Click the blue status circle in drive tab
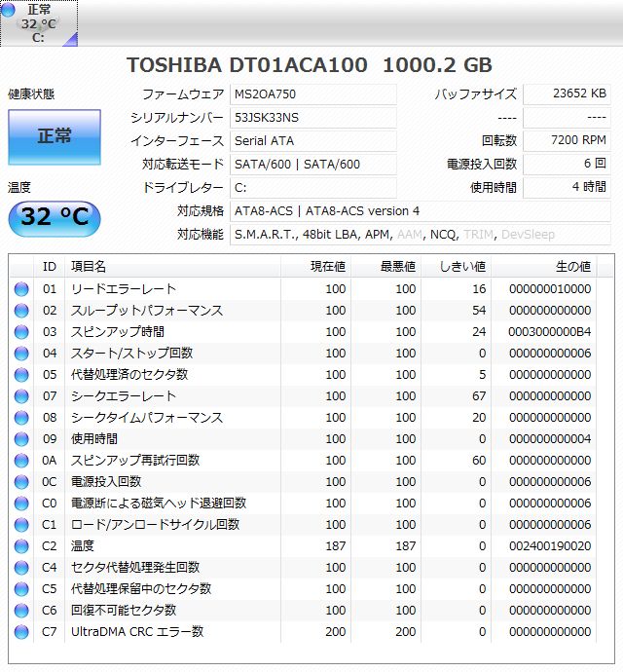Viewport: 623px width, 672px height. 8,9
